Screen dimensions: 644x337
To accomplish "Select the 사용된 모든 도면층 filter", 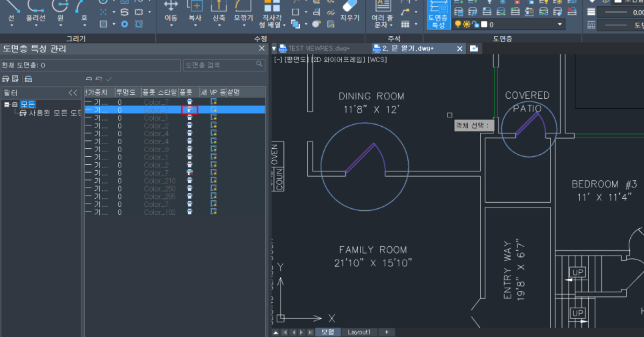I will (50, 113).
